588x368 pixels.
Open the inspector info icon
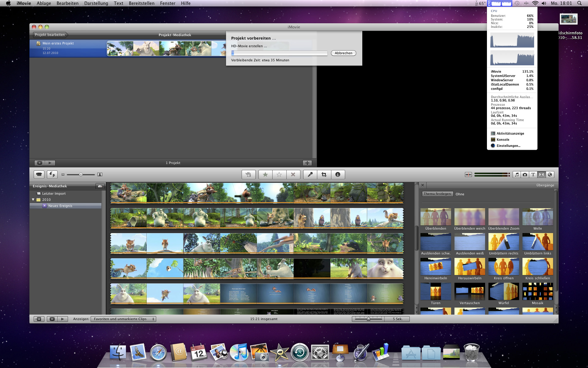[x=337, y=174]
